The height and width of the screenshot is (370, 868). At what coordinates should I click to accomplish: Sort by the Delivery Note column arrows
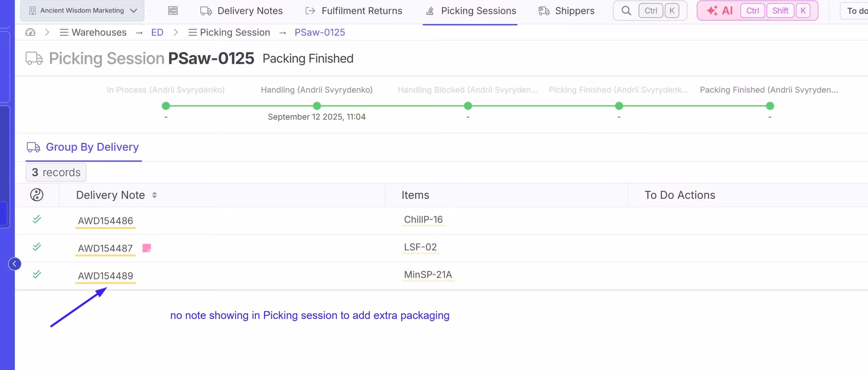click(x=154, y=195)
